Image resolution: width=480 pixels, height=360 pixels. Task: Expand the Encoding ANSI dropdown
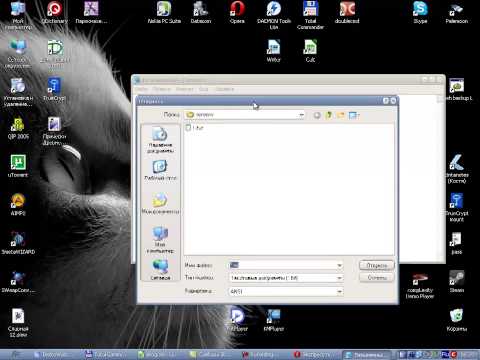(x=339, y=292)
